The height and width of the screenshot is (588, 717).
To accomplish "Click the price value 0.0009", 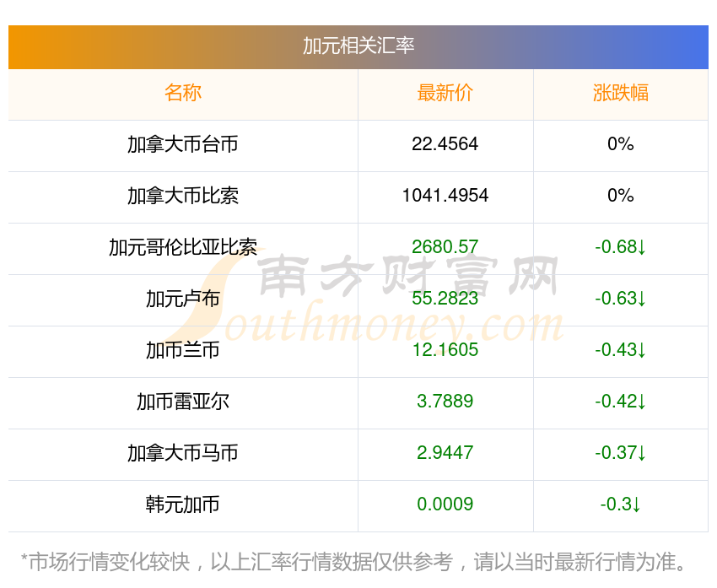I will 445,504.
